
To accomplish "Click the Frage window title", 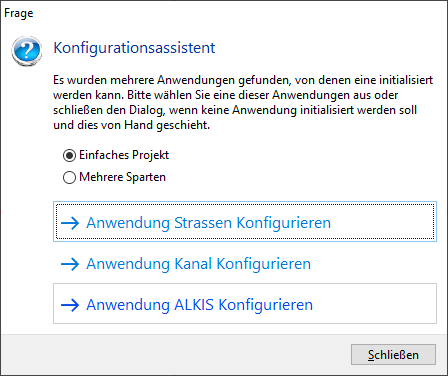I will coord(19,13).
